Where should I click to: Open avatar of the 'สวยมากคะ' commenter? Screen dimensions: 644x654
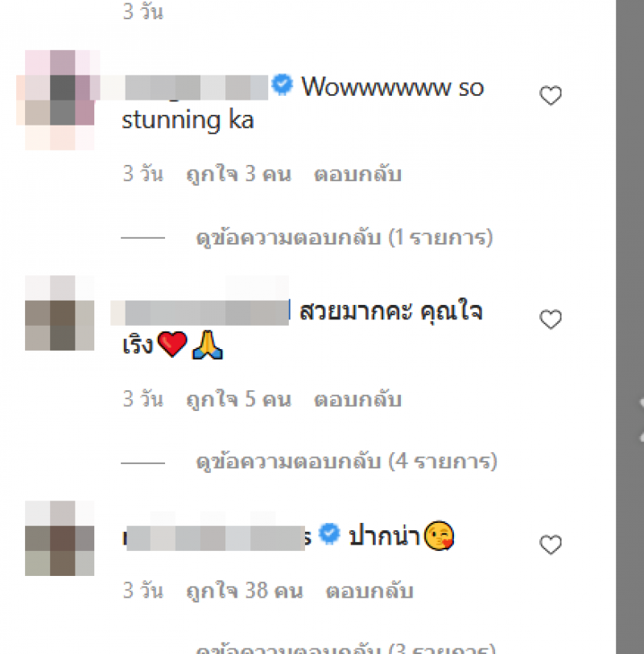[60, 313]
